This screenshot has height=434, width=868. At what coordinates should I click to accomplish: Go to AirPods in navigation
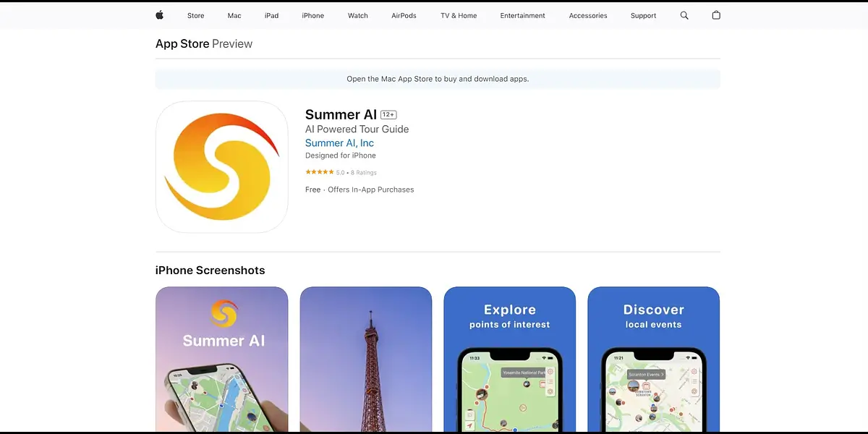(404, 15)
